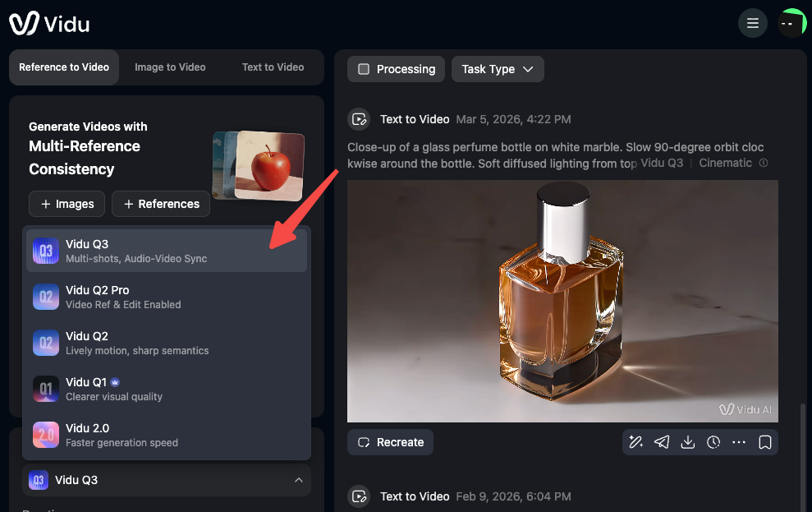Click the Recreate button
This screenshot has height=512, width=812.
click(x=391, y=442)
